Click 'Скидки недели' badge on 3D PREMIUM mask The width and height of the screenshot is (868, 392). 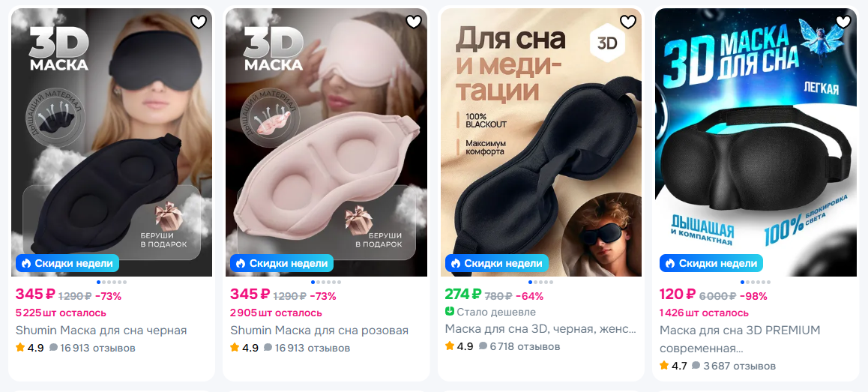point(711,263)
